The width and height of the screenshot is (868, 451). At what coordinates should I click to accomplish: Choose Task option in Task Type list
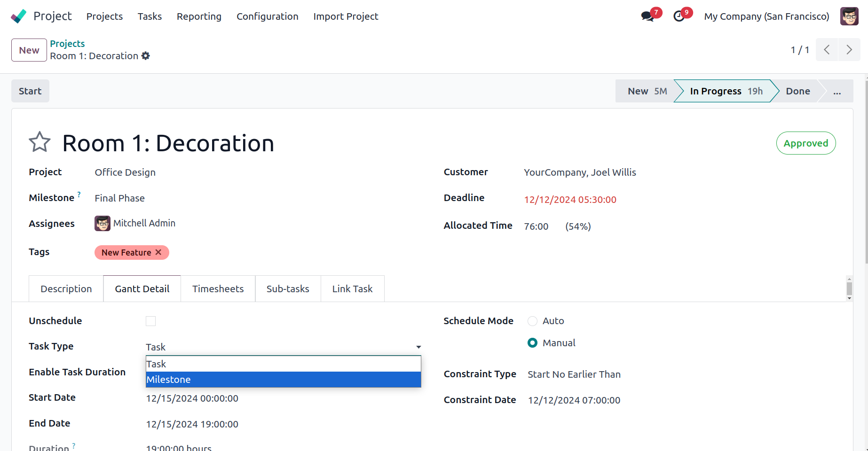(283, 364)
